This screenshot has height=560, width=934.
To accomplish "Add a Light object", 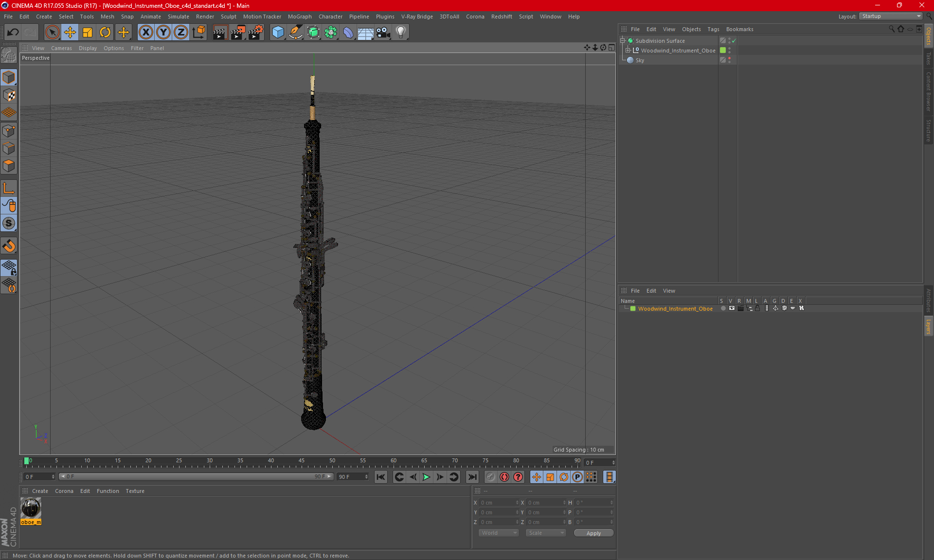I will (x=401, y=32).
